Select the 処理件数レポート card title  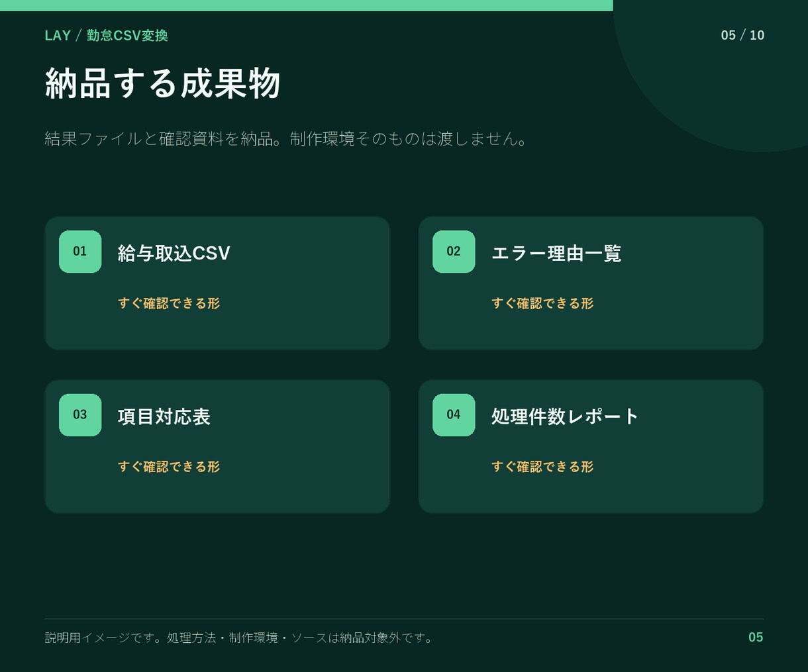point(565,416)
